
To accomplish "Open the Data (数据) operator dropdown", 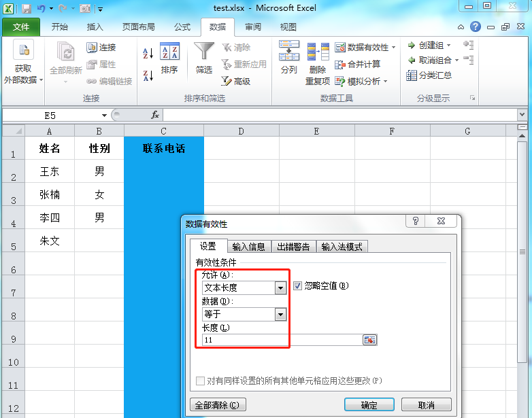I will (x=280, y=315).
